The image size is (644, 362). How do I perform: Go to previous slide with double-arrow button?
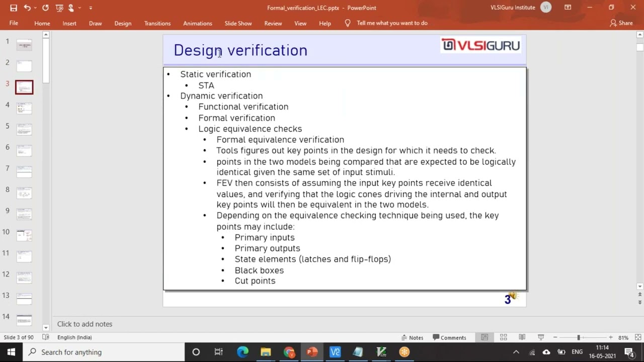(640, 295)
